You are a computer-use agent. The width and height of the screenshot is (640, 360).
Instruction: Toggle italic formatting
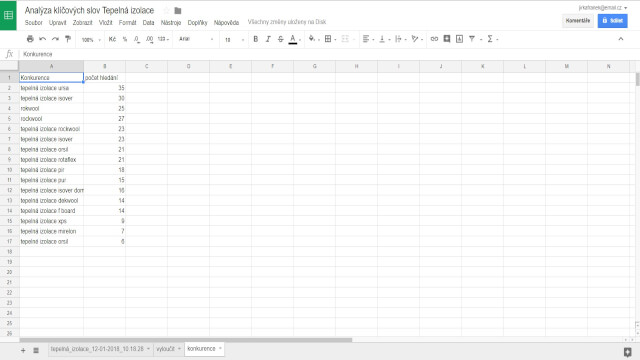pos(268,39)
